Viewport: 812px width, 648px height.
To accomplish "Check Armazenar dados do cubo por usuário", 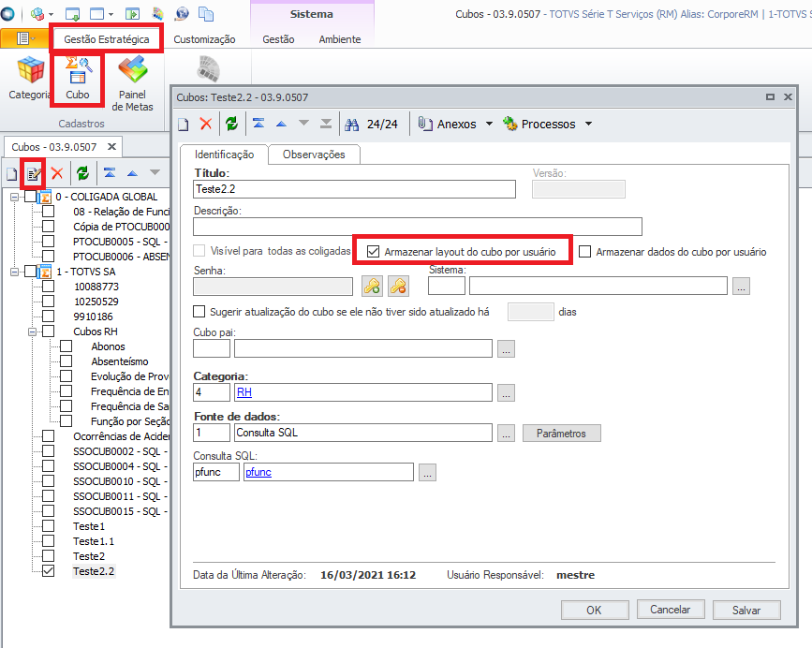I will (x=584, y=252).
